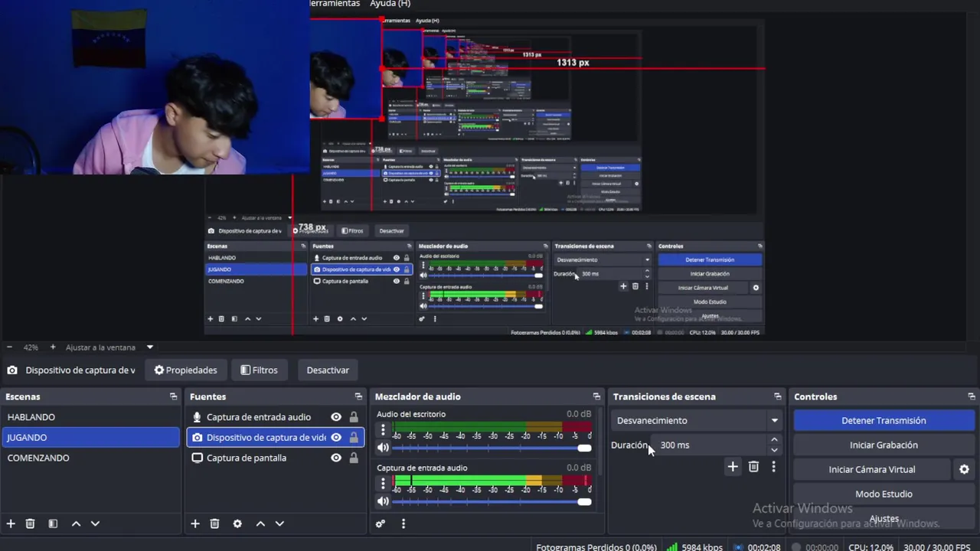Pop out the Fuentes dock
980x551 pixels.
[358, 396]
